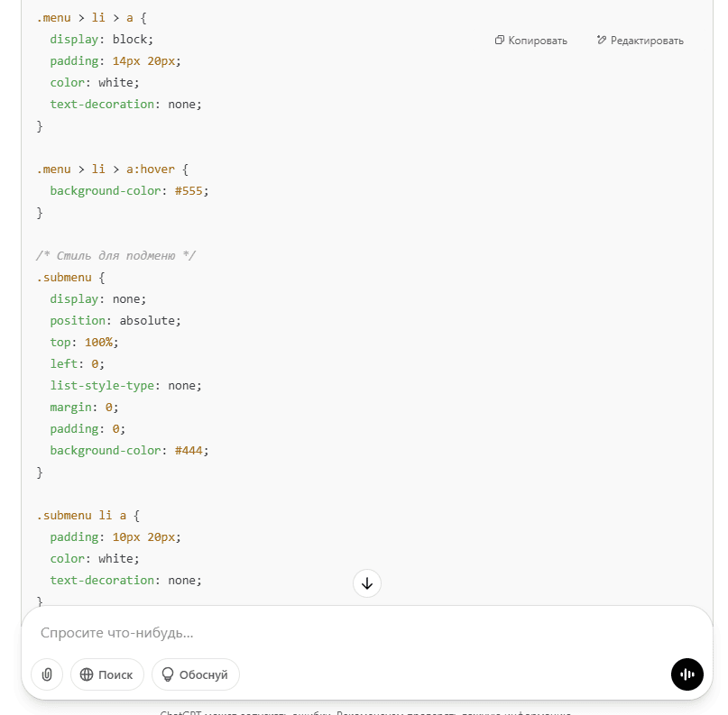
Task: Click the 'Стиль для подменю' comment
Action: 115,256
